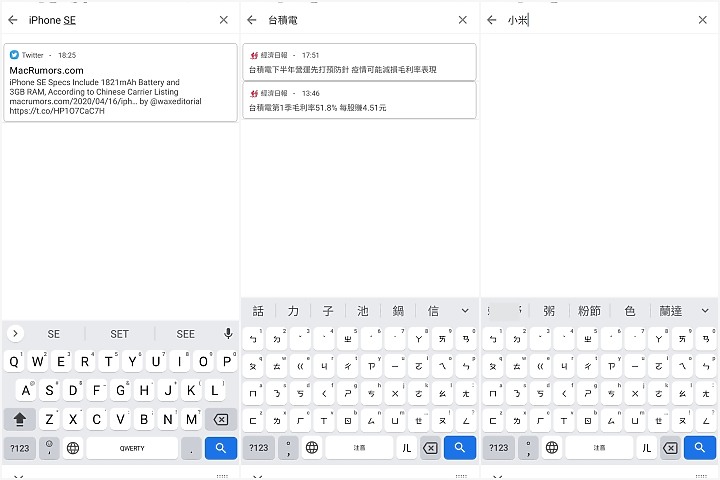Tap backspace in the 小米 keyboard

[x=670, y=447]
